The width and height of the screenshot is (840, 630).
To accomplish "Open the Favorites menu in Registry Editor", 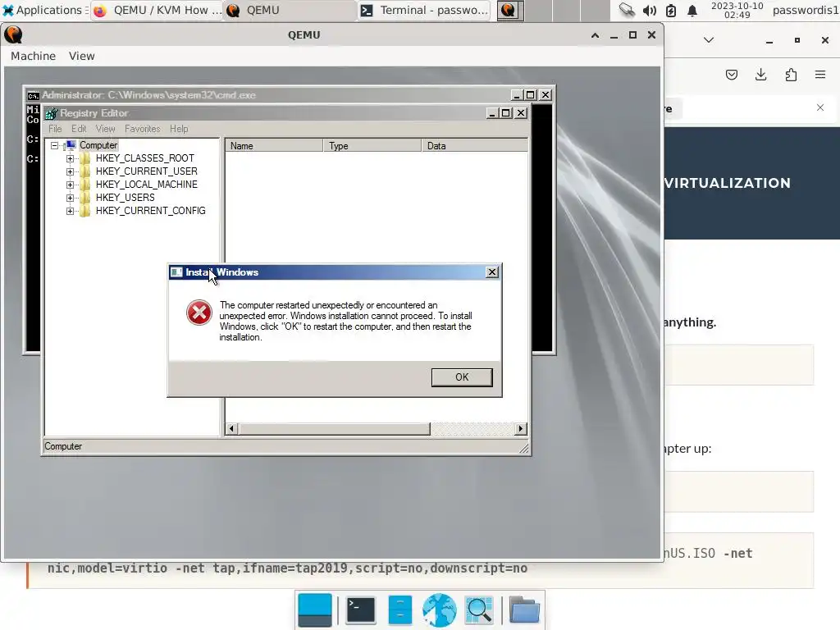I will [x=143, y=129].
